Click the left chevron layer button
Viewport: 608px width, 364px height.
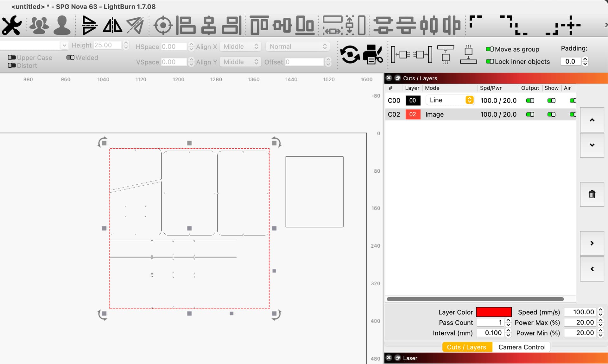(592, 269)
